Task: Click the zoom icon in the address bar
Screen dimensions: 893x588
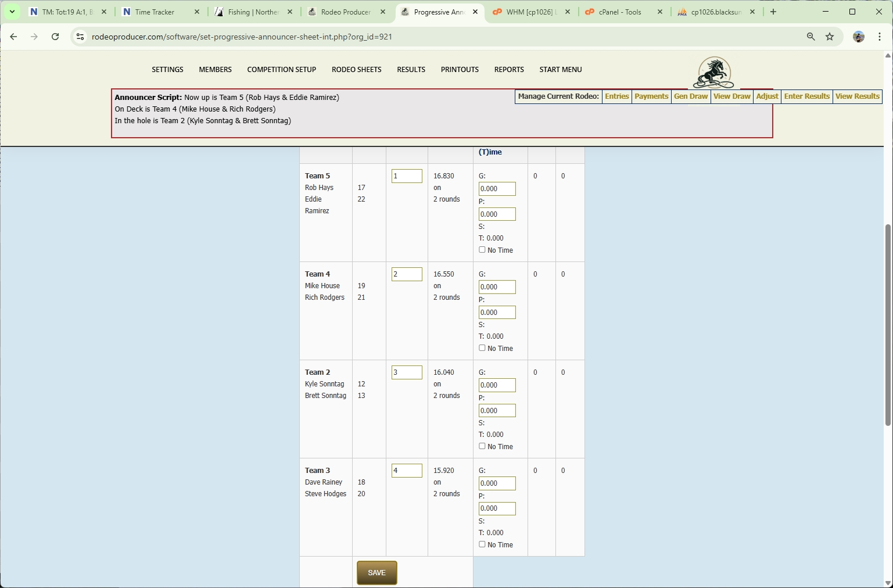Action: coord(810,37)
